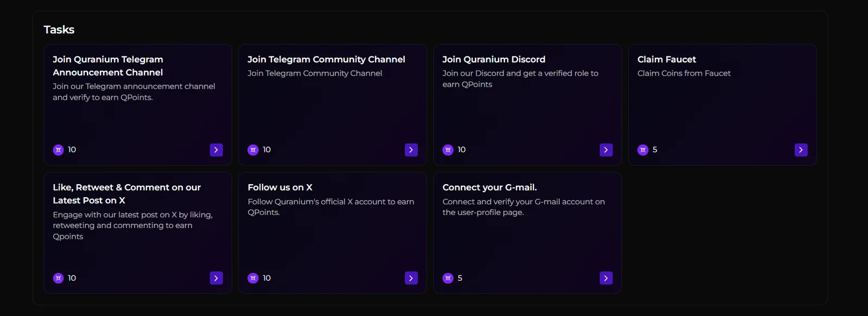The height and width of the screenshot is (316, 868).
Task: Click Join Quranium Telegram Announcement Channel title
Action: point(108,66)
